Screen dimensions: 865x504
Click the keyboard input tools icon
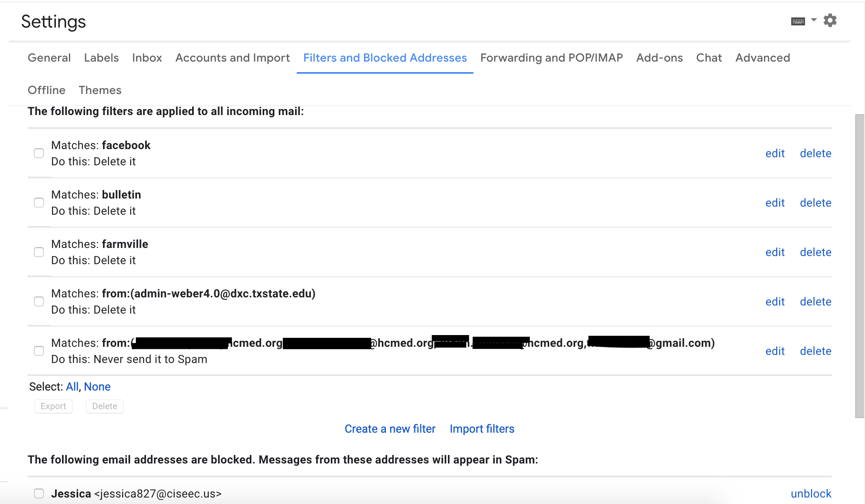click(798, 21)
